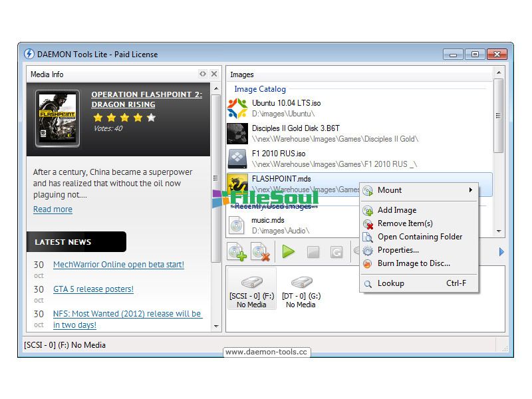Select the DT - 0 (G:) virtual drive
Viewport: 532px width, 399px height.
[300, 289]
